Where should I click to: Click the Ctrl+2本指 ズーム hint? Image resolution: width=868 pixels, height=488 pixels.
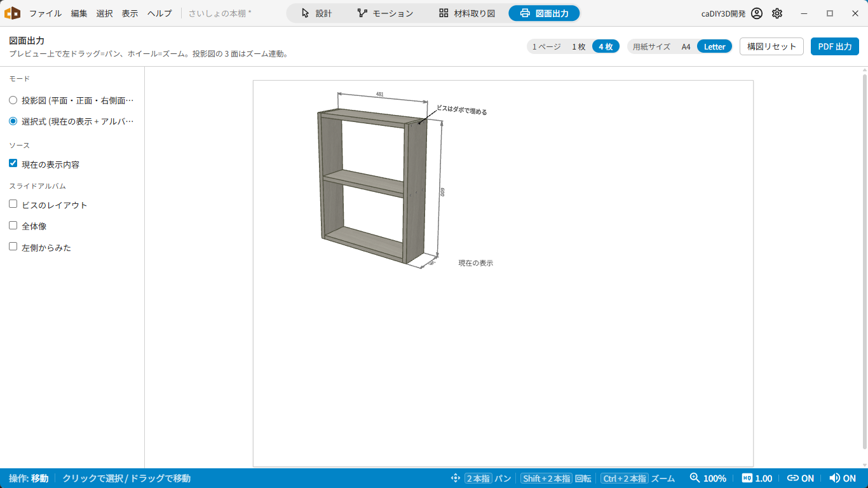coord(638,478)
